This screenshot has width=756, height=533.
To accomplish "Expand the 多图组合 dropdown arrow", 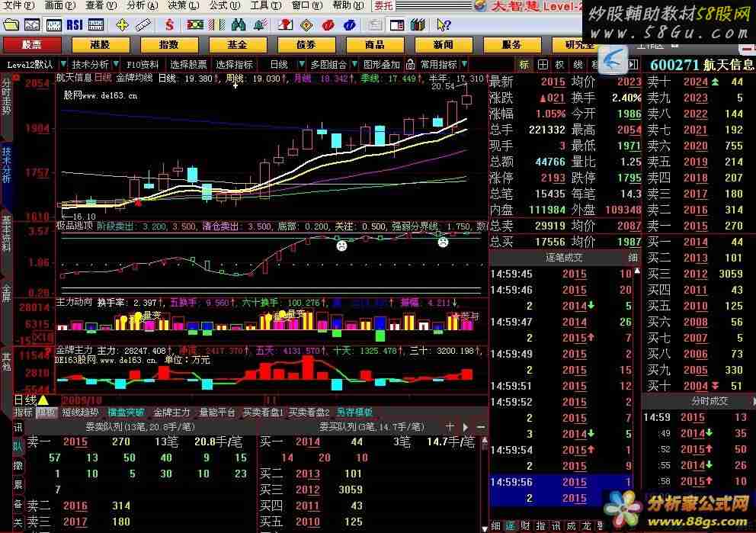I will pyautogui.click(x=354, y=64).
